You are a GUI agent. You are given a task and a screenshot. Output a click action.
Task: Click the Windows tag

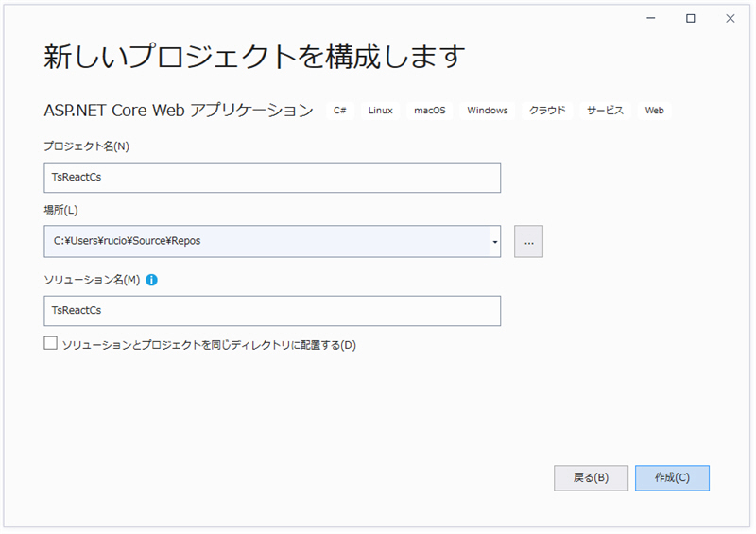(x=488, y=111)
